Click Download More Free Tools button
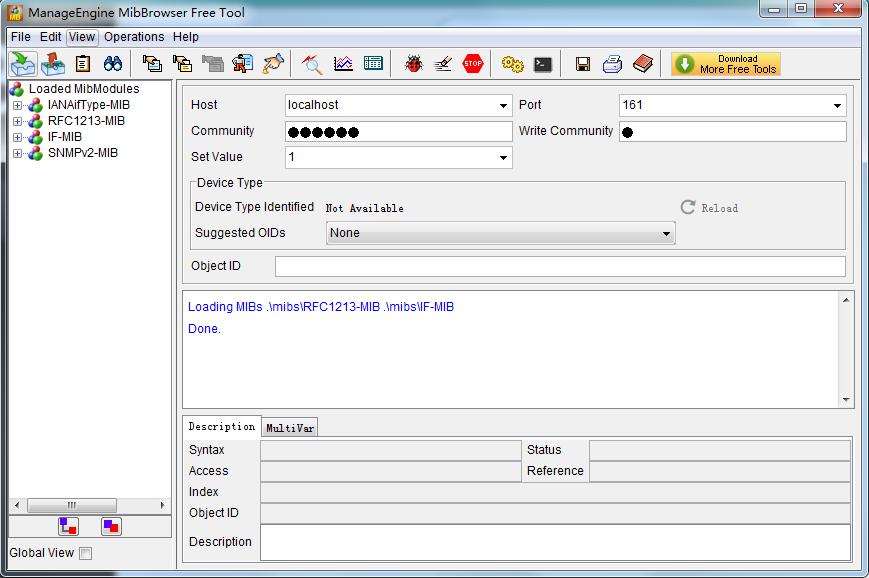This screenshot has width=869, height=578. [x=725, y=64]
